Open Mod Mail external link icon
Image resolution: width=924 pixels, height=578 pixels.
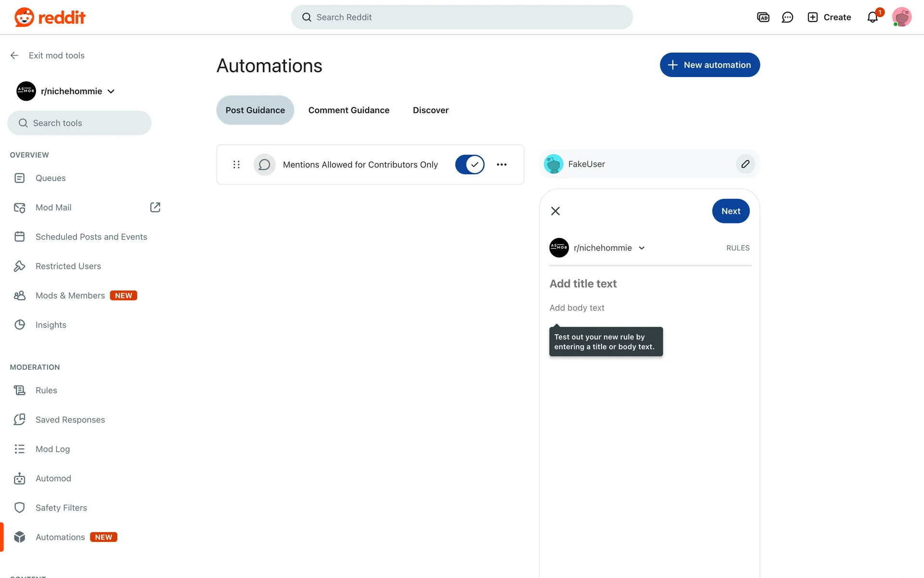(x=155, y=207)
